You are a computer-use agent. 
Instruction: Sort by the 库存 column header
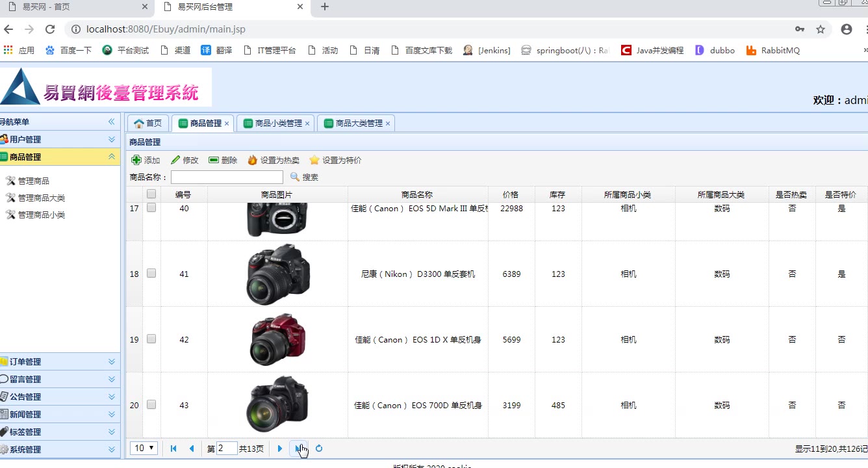(557, 194)
